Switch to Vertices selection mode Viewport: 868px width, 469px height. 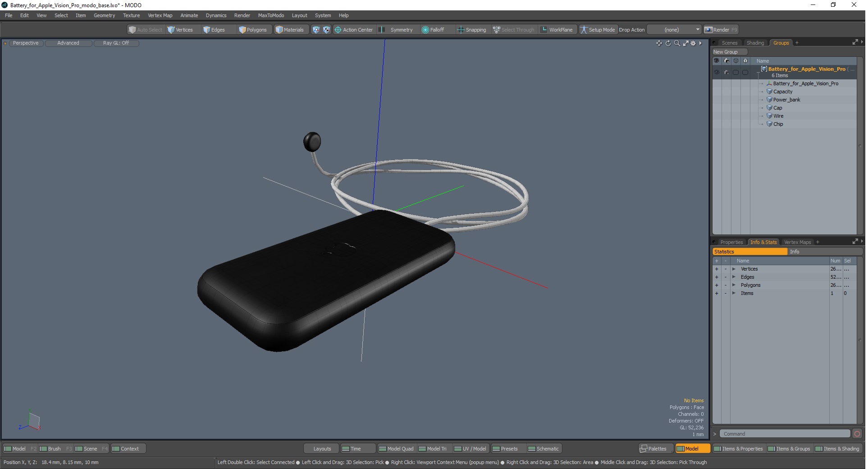tap(180, 30)
